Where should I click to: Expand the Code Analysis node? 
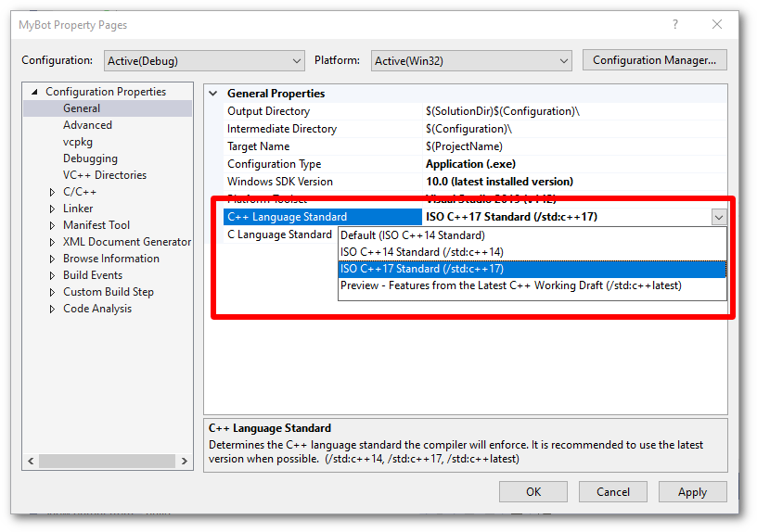tap(53, 309)
